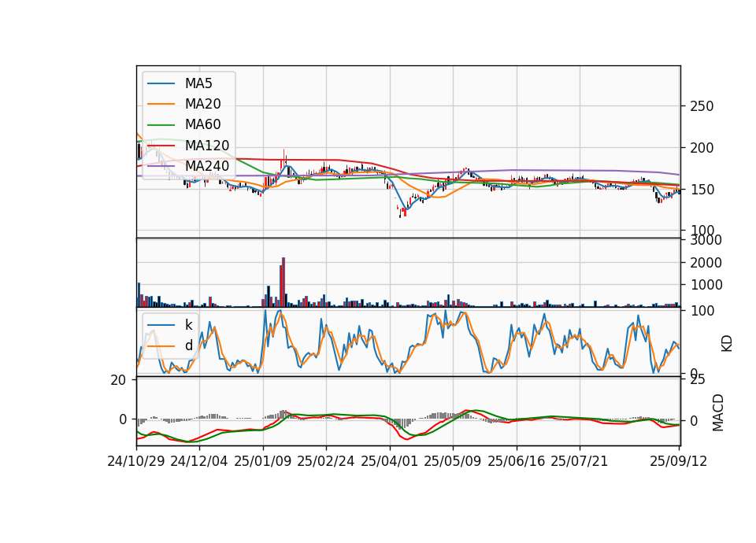Click the 2000 volume axis tick label
Image resolution: width=756 pixels, height=543 pixels.
[x=706, y=263]
